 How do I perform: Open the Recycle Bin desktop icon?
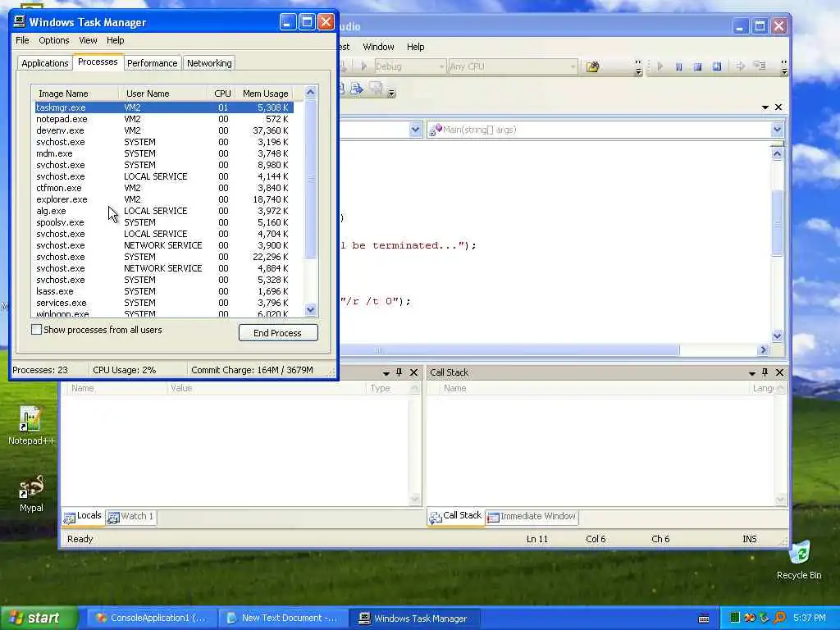(799, 559)
